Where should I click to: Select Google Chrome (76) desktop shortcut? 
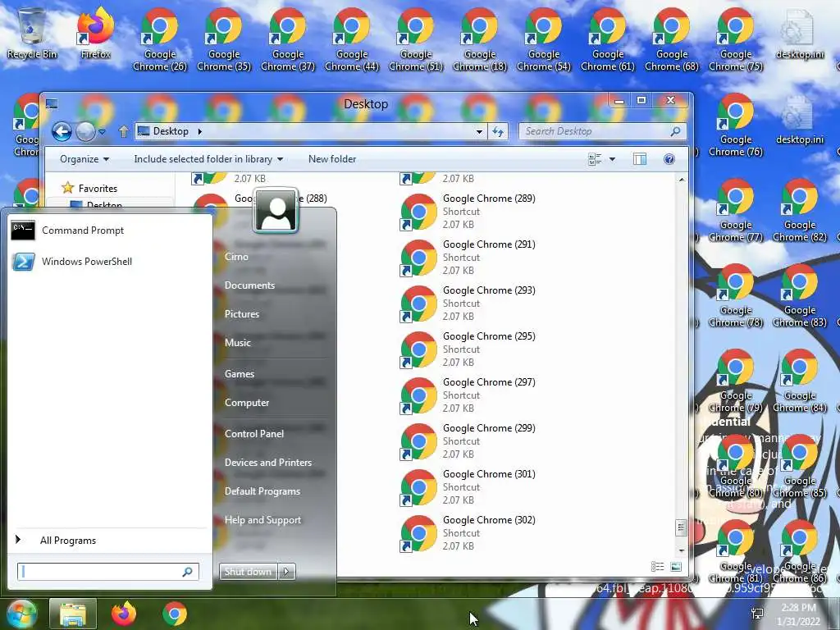(736, 126)
